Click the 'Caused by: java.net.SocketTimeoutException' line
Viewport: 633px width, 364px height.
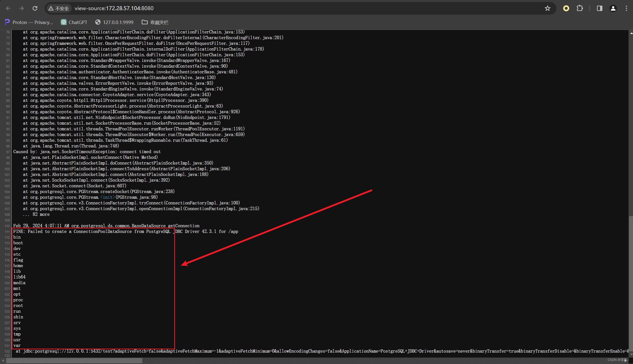(87, 152)
